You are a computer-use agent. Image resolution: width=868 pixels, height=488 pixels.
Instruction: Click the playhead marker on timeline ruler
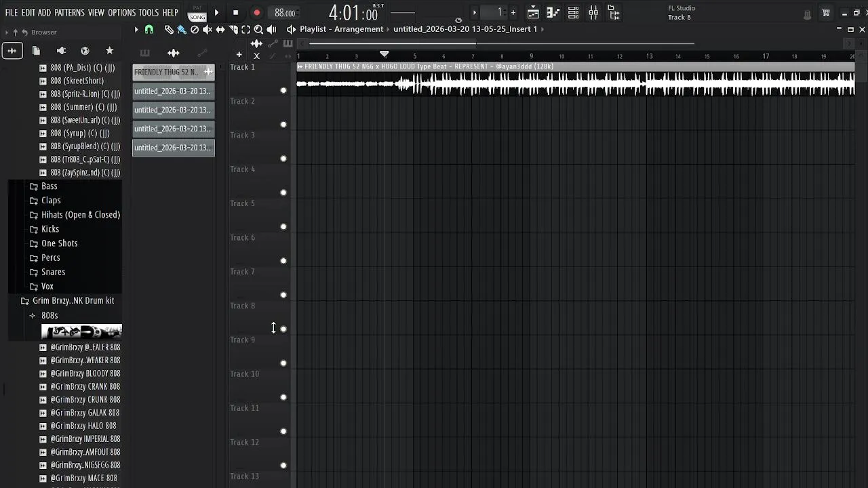tap(384, 54)
